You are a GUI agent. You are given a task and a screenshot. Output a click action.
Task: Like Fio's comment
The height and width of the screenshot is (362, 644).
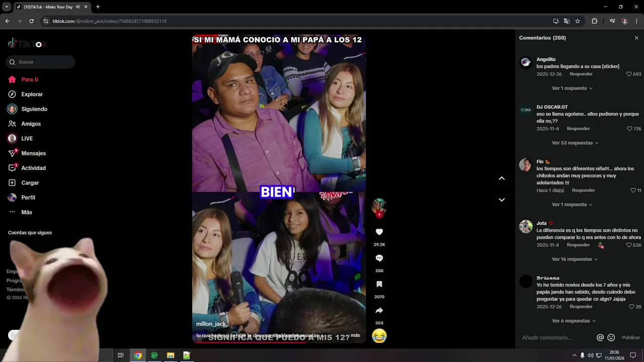coord(633,191)
